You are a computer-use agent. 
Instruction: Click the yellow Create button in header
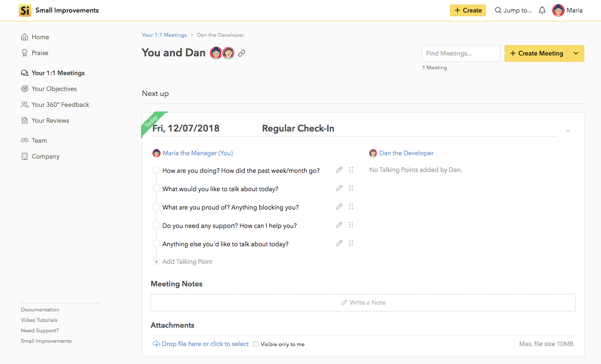tap(468, 10)
